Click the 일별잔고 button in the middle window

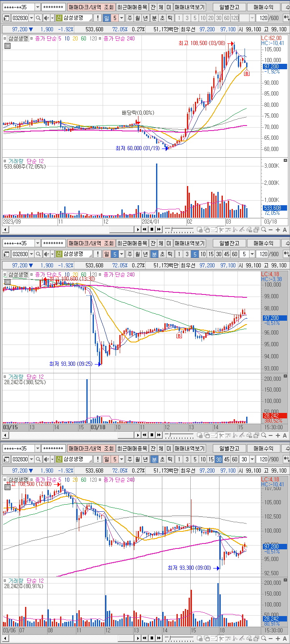tap(229, 243)
